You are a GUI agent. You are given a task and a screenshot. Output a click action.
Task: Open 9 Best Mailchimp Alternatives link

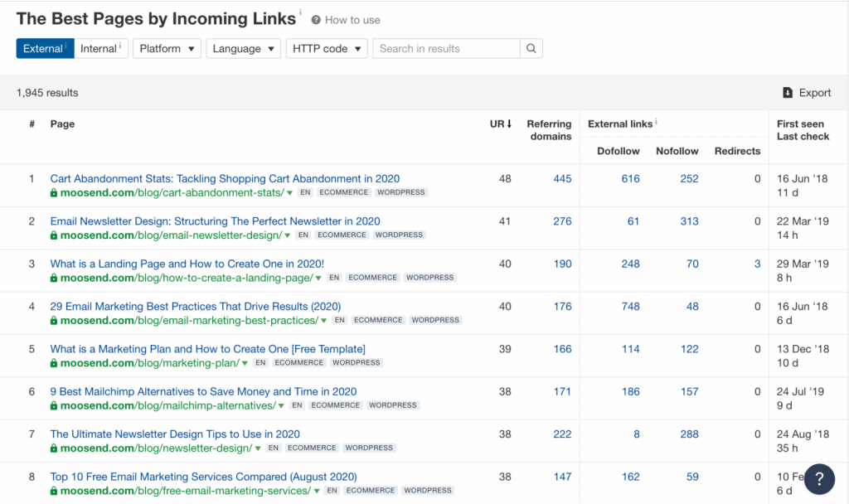click(x=203, y=391)
